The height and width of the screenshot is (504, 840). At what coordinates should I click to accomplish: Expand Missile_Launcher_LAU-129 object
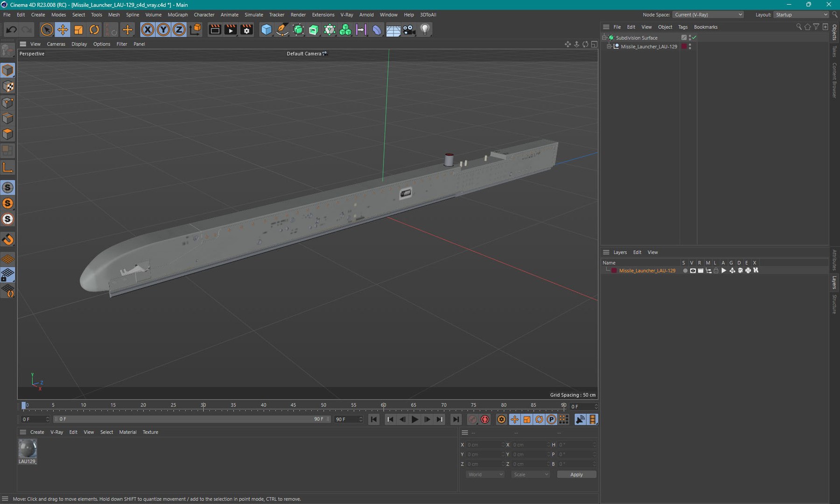click(609, 47)
